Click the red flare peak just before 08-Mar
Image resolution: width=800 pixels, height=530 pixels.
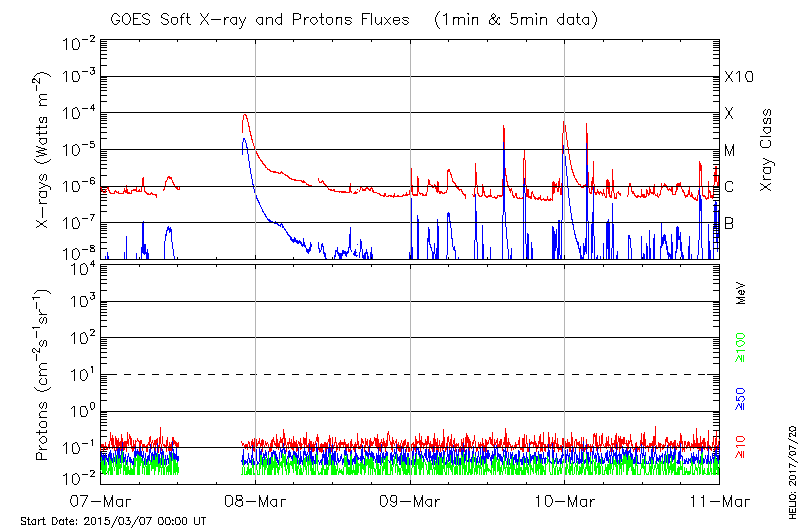tap(245, 116)
